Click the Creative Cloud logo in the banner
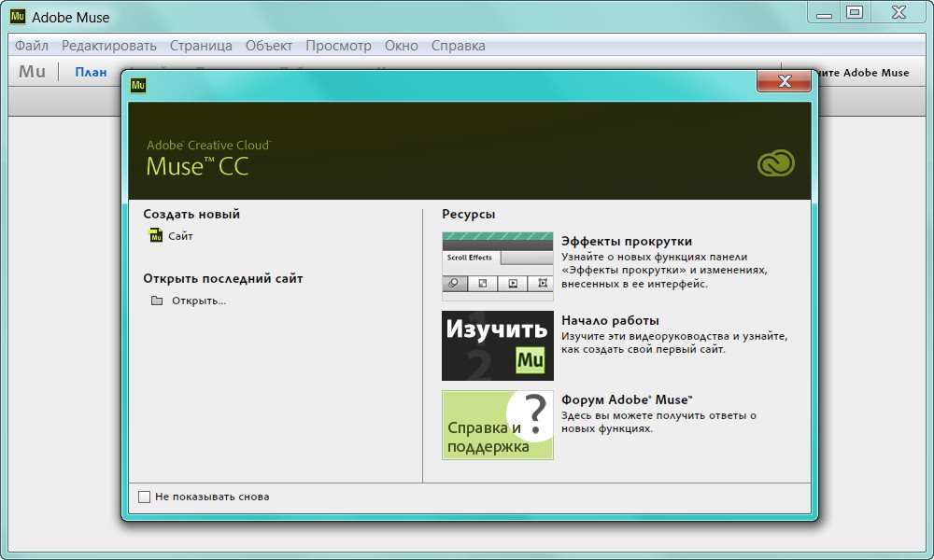This screenshot has width=934, height=560. click(x=775, y=163)
